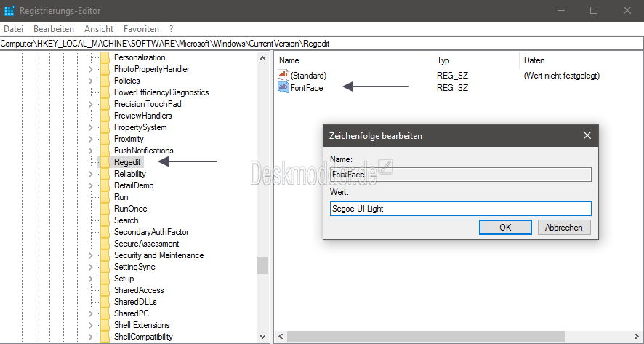Open the ? help menu

point(172,29)
